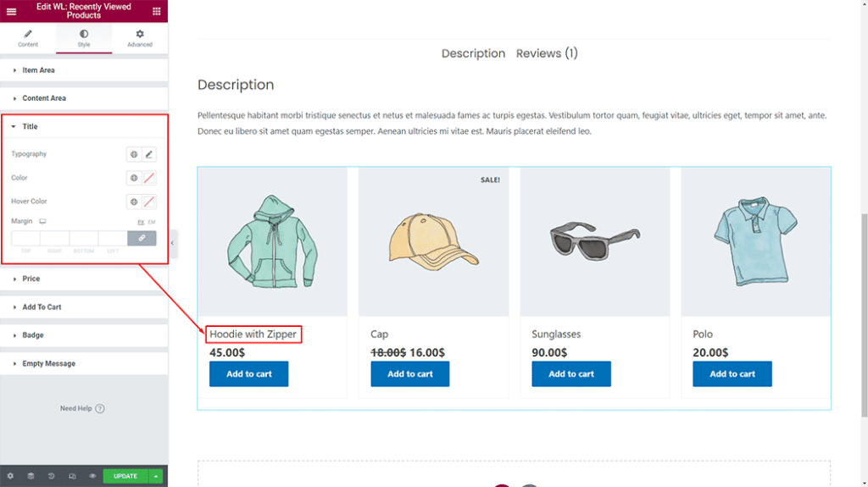Open the Navigator layers icon
Screen dimensions: 868x487
(31, 476)
